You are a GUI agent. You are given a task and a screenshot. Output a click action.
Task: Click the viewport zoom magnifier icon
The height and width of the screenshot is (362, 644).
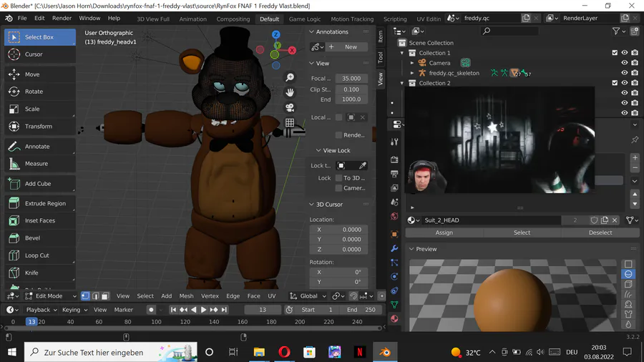[x=290, y=77]
